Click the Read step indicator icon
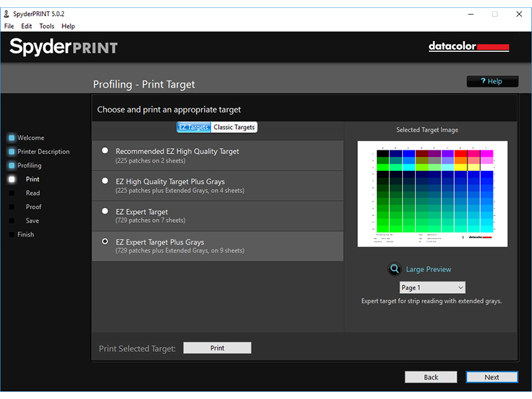 12,194
